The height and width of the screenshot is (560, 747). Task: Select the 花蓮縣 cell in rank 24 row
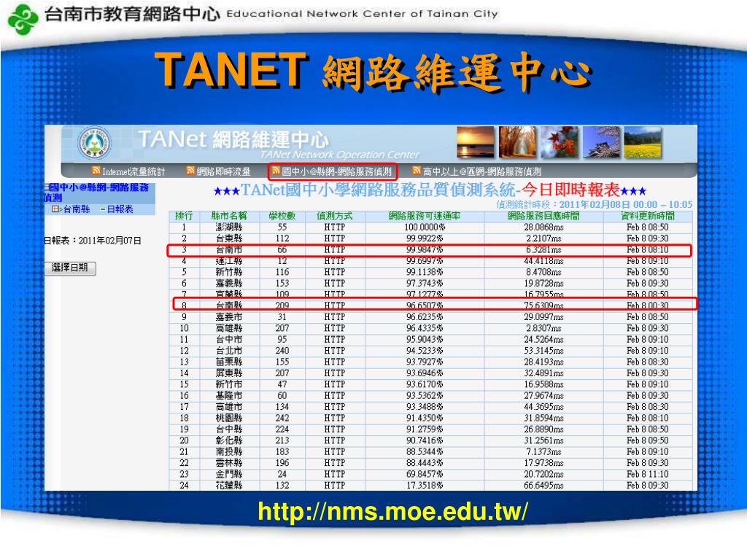[x=229, y=485]
